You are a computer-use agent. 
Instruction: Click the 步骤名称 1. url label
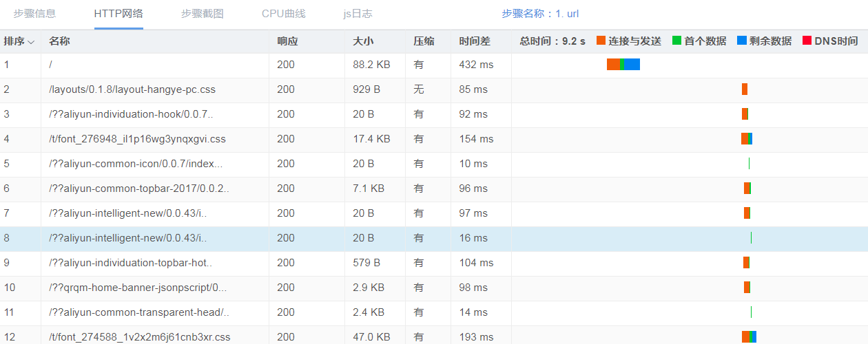tap(540, 14)
